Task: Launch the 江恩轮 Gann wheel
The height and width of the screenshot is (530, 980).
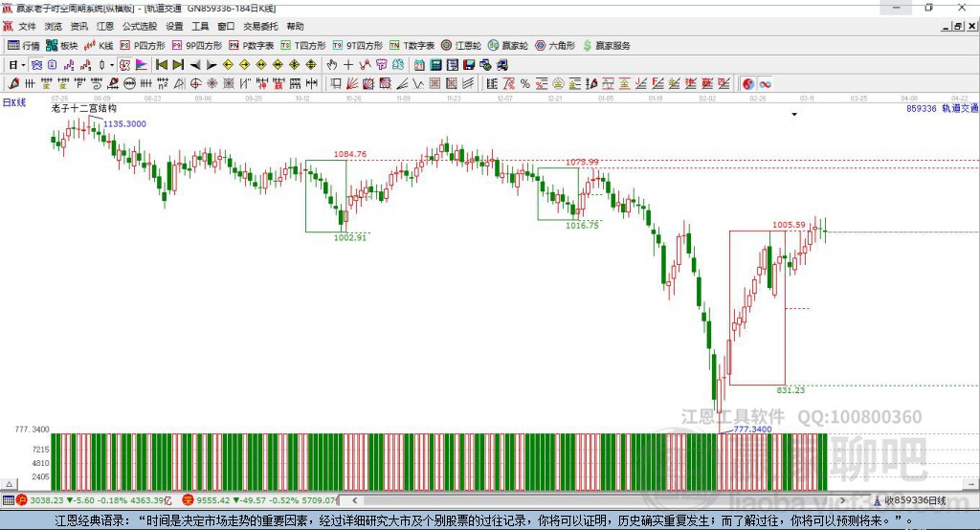Action: 461,46
